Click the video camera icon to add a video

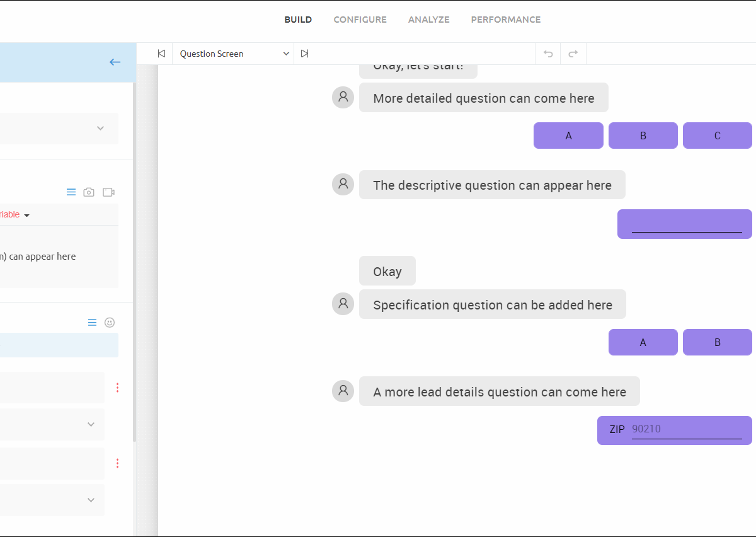pos(108,192)
